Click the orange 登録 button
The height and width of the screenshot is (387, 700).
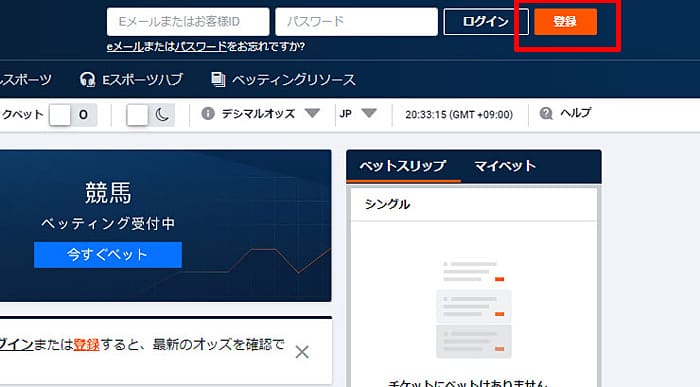[x=565, y=21]
